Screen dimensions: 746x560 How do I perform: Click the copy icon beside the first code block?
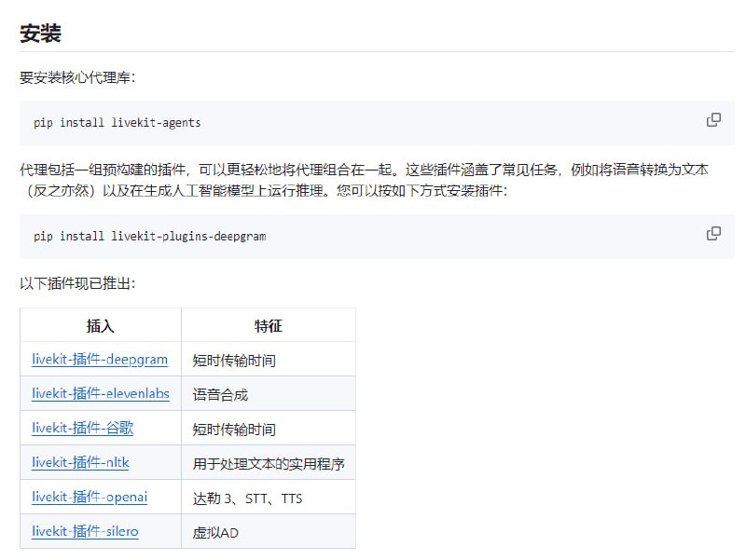click(x=713, y=119)
